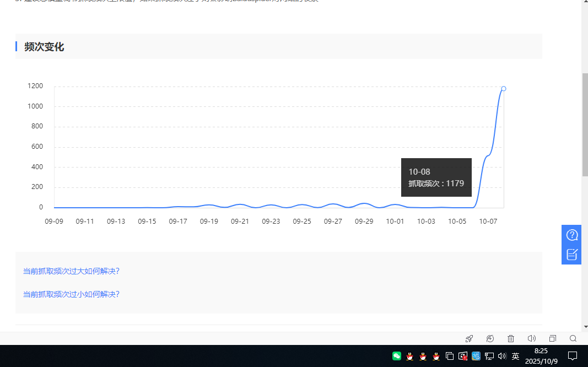
Task: Open the Windows notification center
Action: pyautogui.click(x=573, y=356)
